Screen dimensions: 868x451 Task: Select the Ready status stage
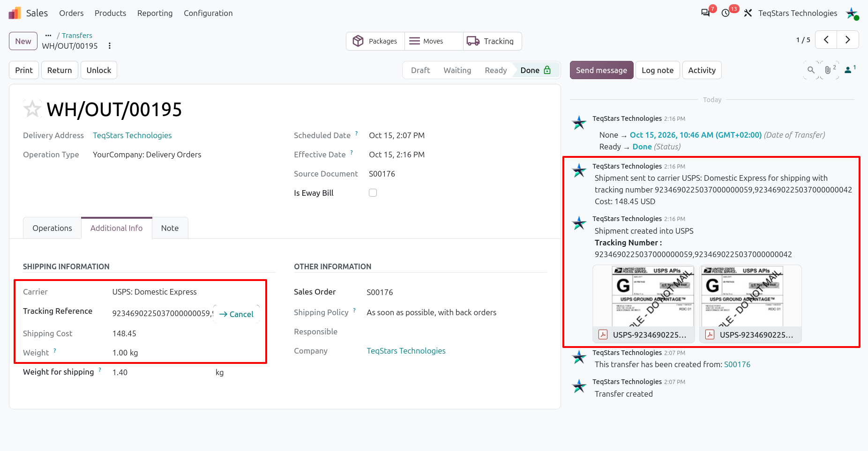[496, 70]
